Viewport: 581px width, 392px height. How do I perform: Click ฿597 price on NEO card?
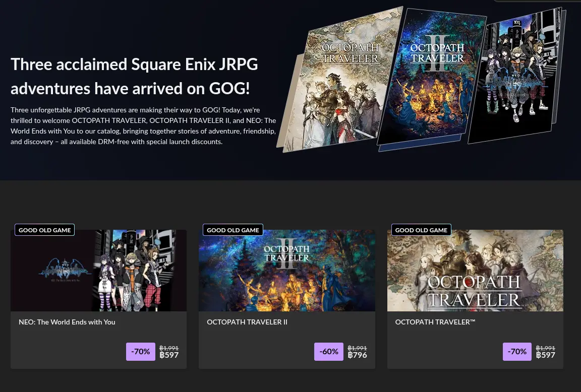169,355
